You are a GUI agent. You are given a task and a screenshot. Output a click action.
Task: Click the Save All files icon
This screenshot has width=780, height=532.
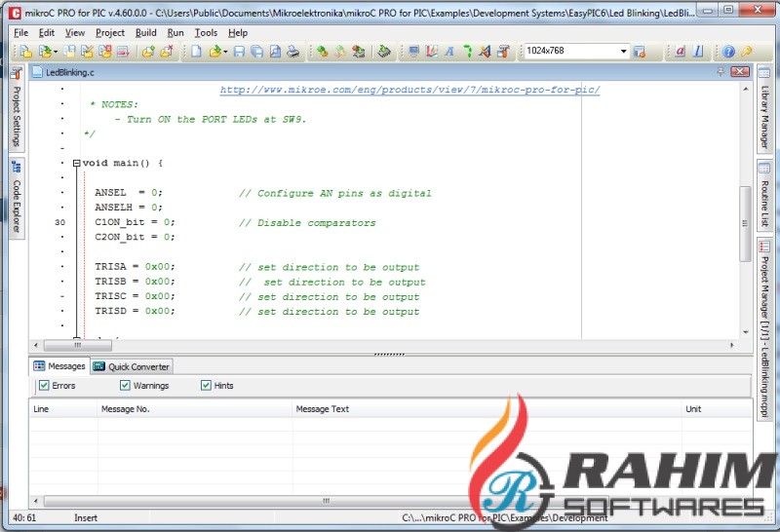click(x=257, y=51)
